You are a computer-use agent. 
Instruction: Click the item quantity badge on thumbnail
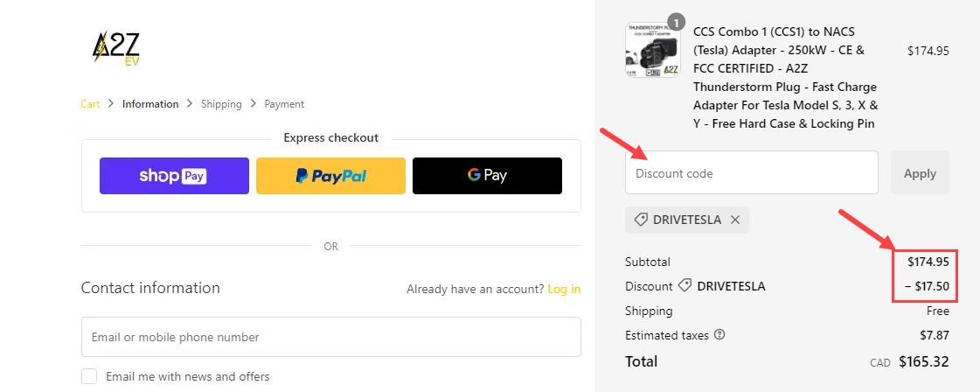pyautogui.click(x=675, y=22)
